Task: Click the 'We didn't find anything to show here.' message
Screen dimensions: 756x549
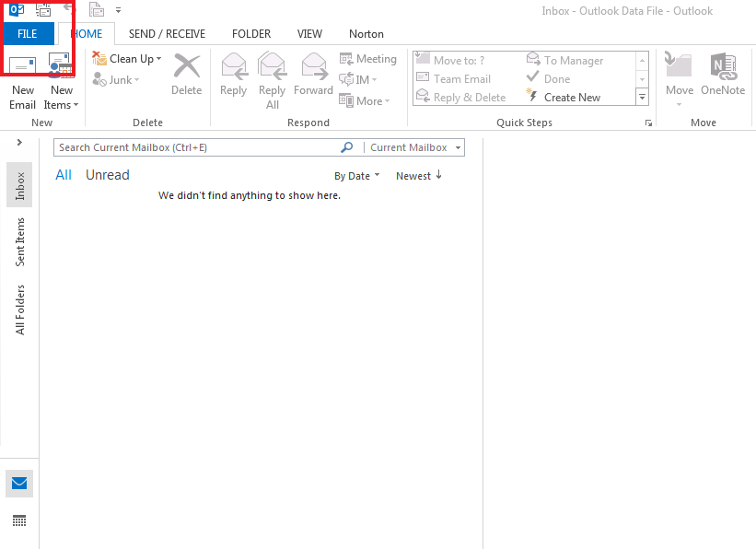Action: click(x=250, y=195)
